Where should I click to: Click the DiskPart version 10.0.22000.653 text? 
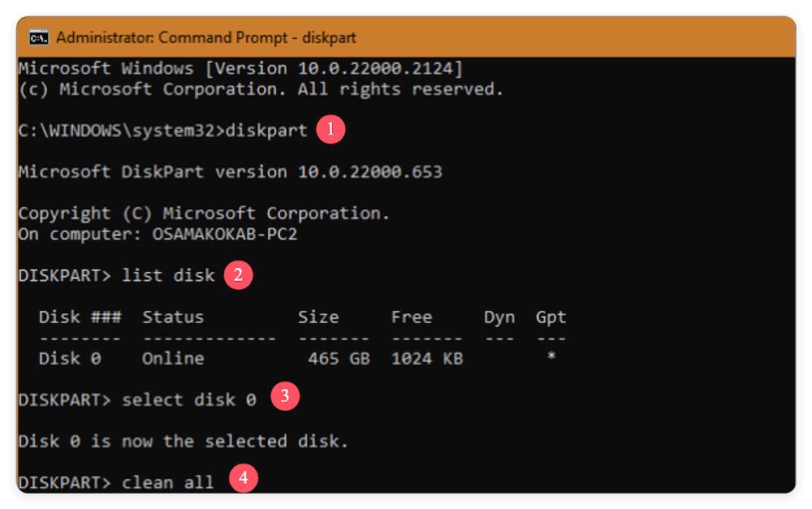227,171
